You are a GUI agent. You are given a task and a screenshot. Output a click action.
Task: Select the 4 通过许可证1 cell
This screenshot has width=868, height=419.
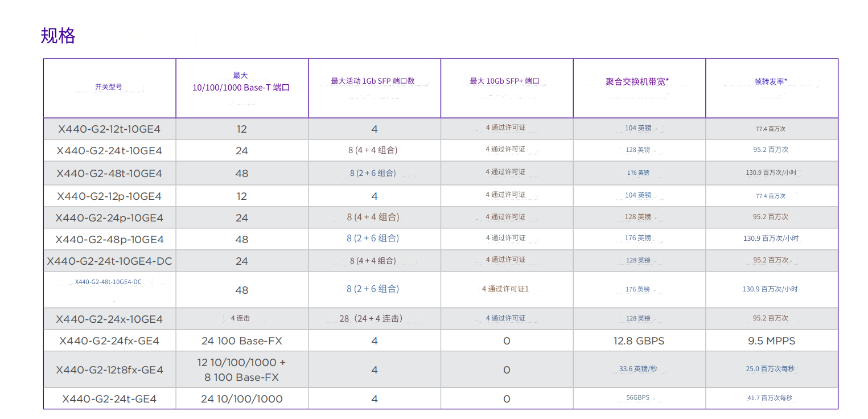coord(505,289)
